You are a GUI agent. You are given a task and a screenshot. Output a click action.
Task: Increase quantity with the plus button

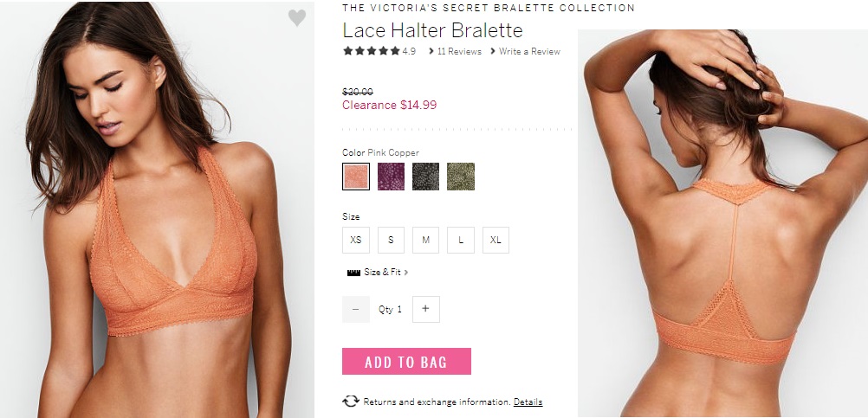[425, 309]
